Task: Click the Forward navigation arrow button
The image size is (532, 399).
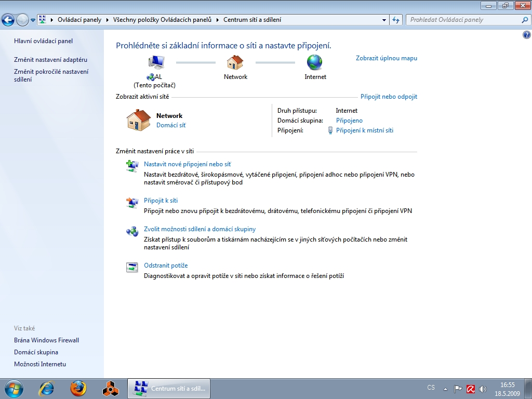Action: 22,20
